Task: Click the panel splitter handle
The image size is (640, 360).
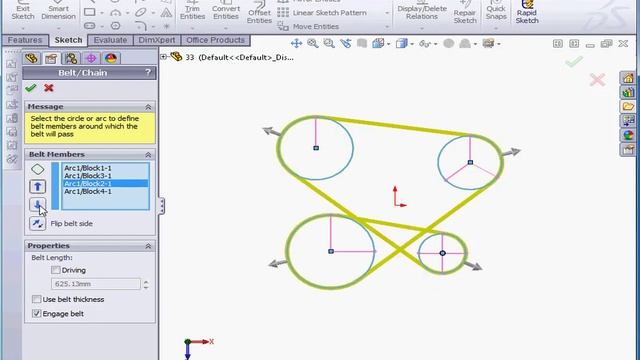Action: [x=162, y=206]
